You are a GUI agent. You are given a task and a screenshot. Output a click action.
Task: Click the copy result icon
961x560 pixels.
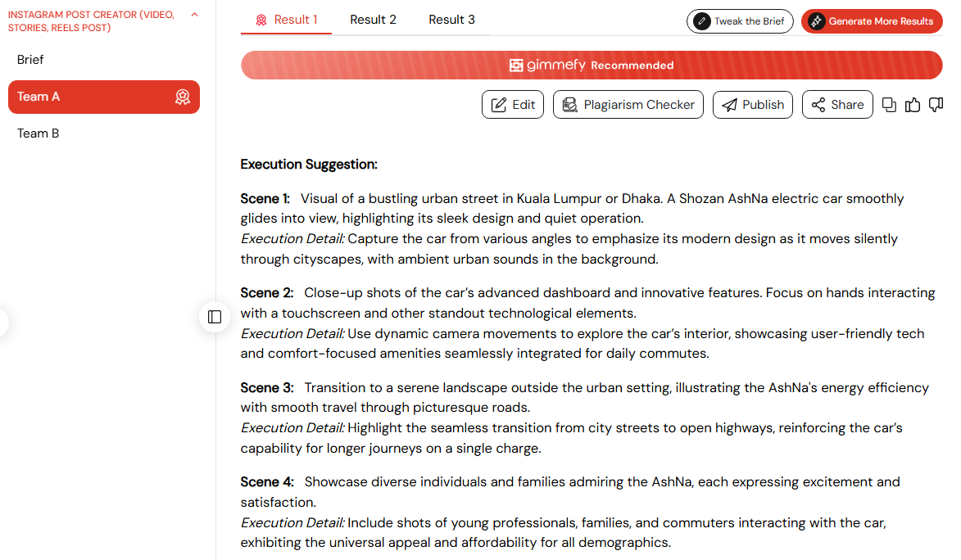pos(889,105)
